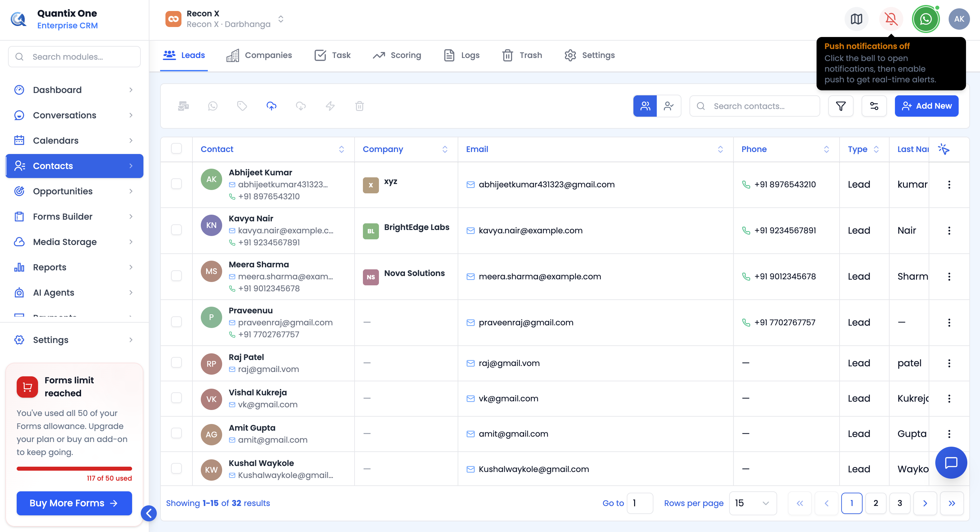Collapse sidebar with blue arrow button
The width and height of the screenshot is (980, 532).
click(x=149, y=513)
